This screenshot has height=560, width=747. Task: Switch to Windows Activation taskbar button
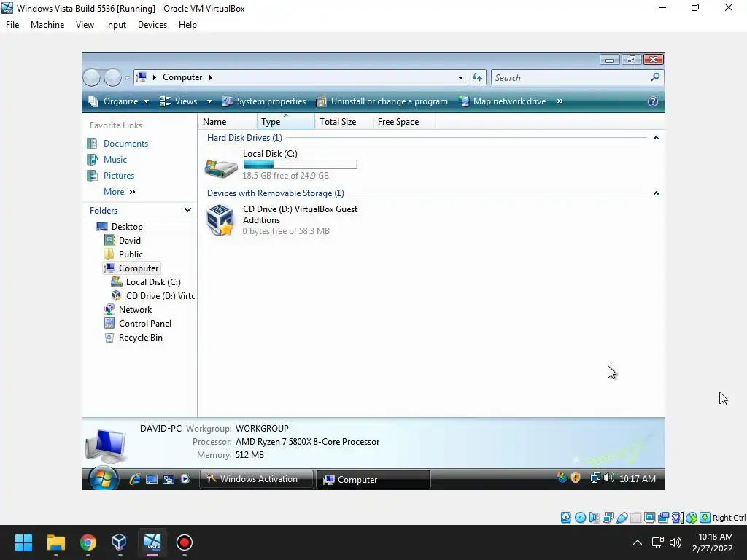[x=256, y=479]
